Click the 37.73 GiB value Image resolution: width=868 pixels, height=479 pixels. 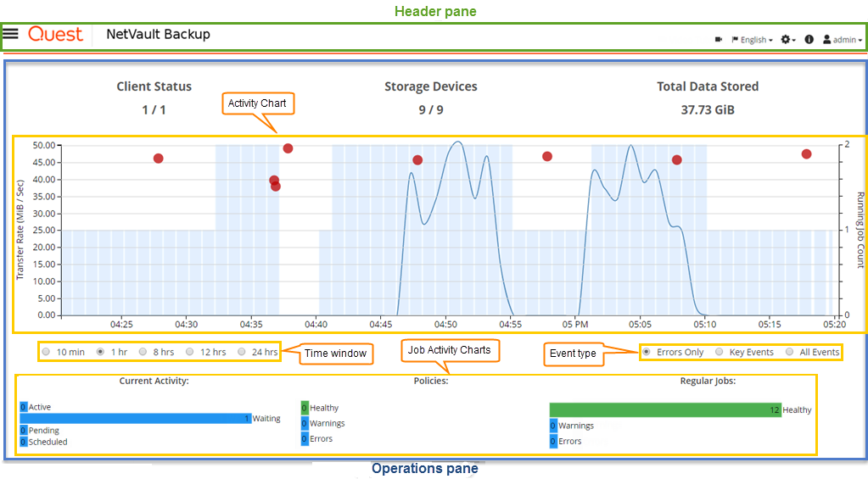click(x=708, y=110)
